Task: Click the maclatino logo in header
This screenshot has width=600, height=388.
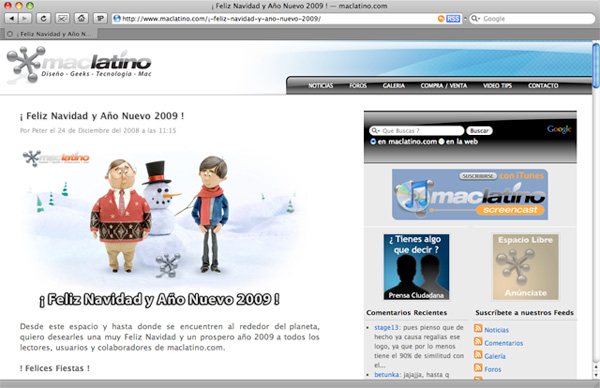Action: tap(79, 64)
